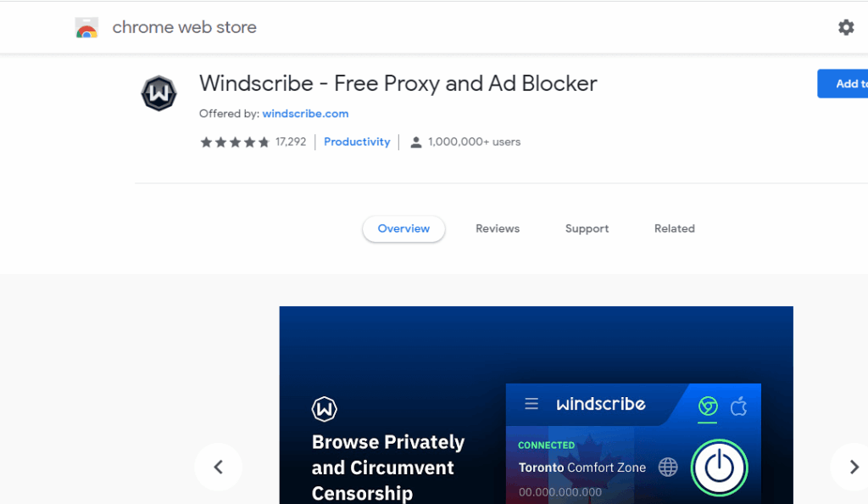868x504 pixels.
Task: Click the Chrome icon in Windscribe preview
Action: click(x=708, y=406)
